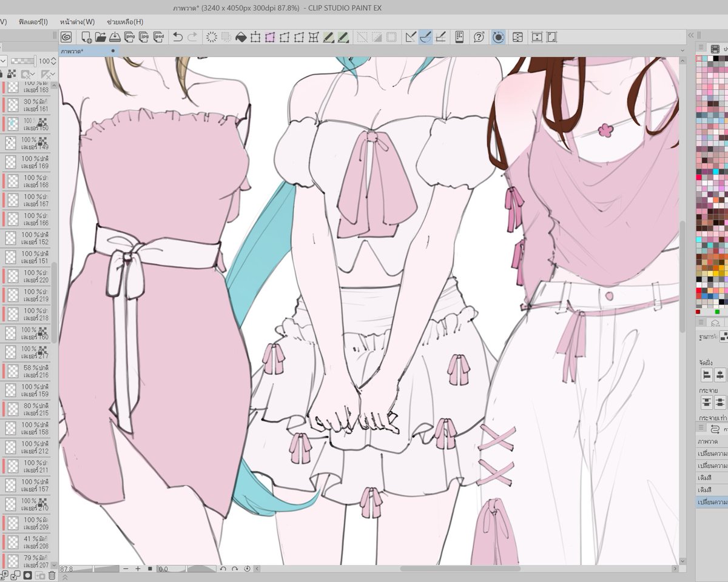Click the smartphone connect icon
The width and height of the screenshot is (728, 582).
(459, 37)
